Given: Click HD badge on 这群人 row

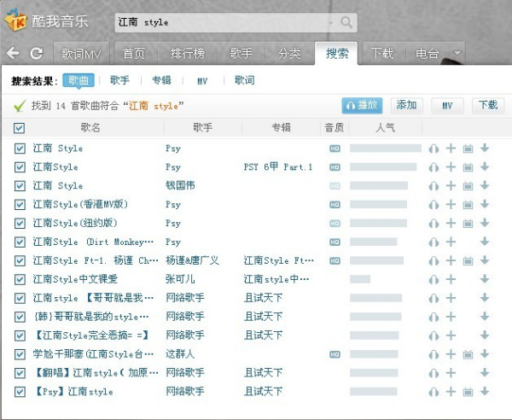Looking at the screenshot, I should tap(335, 354).
